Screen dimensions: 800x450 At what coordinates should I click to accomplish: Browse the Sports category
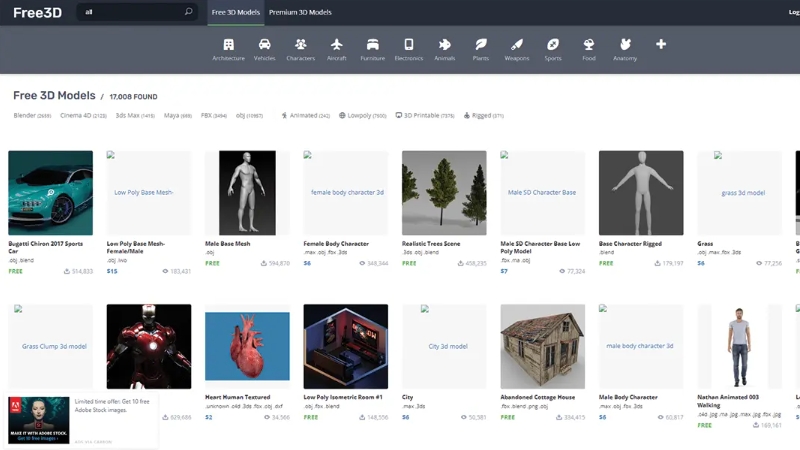(553, 50)
